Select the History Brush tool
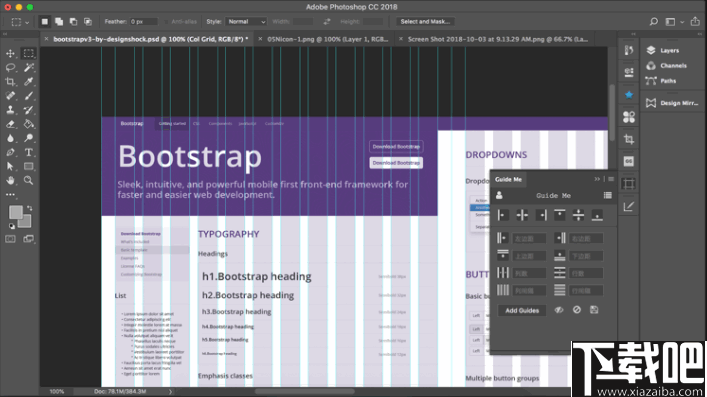707x397 pixels. click(x=28, y=110)
